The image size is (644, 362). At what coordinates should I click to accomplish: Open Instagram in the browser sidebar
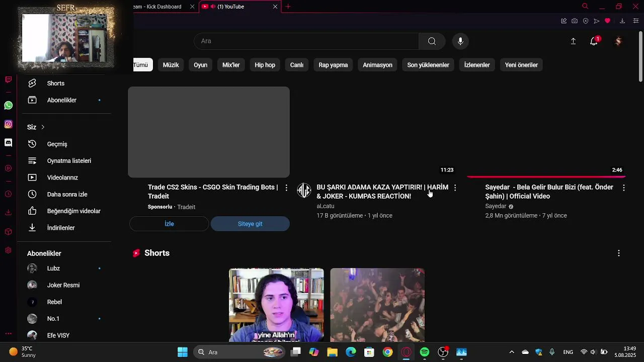pos(8,124)
